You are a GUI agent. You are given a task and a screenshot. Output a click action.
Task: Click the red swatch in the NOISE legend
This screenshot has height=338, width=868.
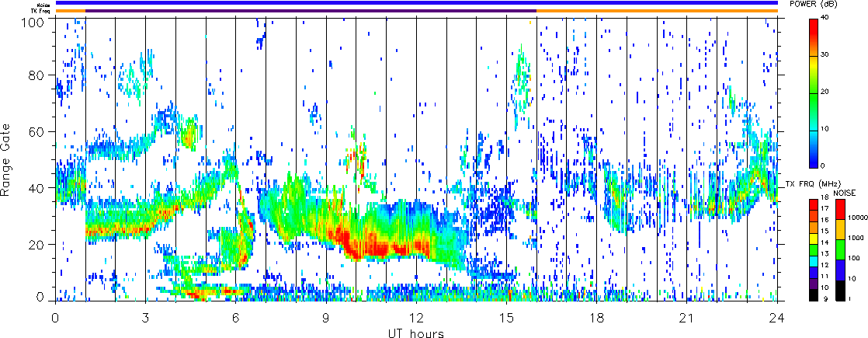coord(840,210)
